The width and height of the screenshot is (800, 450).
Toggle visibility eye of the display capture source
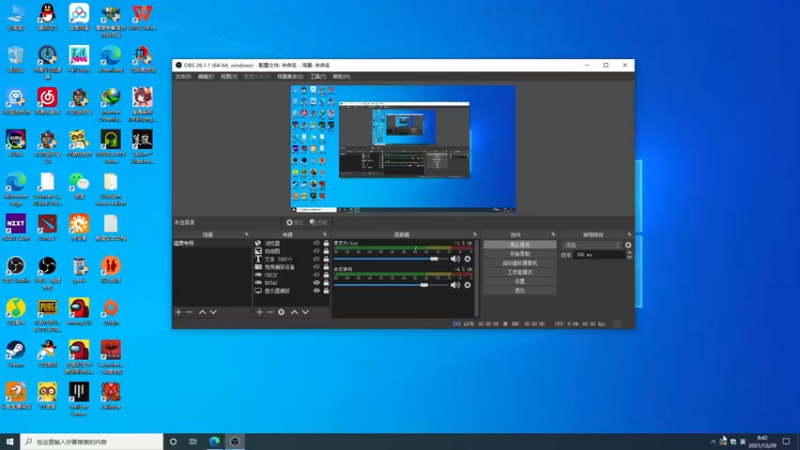316,291
